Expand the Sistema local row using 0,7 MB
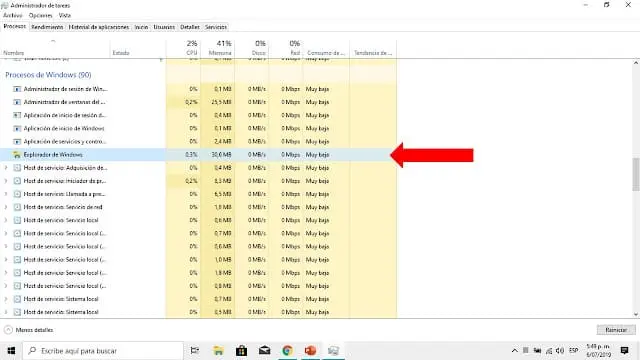This screenshot has width=640, height=360. pyautogui.click(x=6, y=299)
